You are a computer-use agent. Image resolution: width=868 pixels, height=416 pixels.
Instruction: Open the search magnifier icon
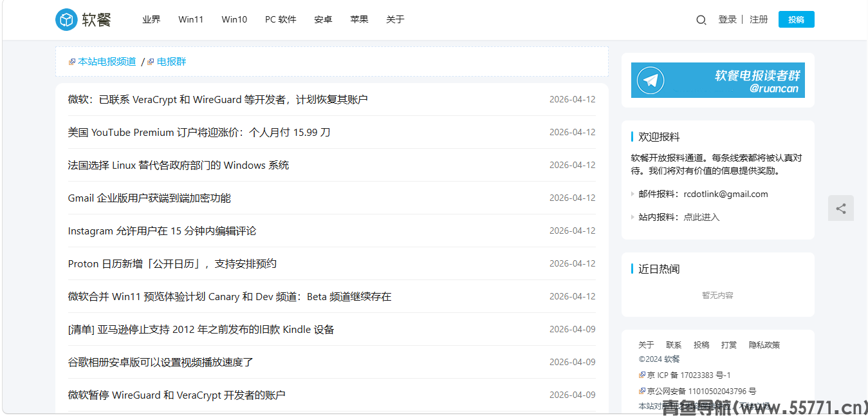[701, 20]
